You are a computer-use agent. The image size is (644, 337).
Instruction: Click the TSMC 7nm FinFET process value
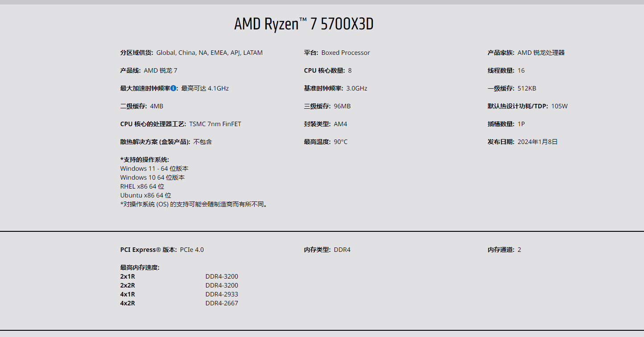click(215, 124)
